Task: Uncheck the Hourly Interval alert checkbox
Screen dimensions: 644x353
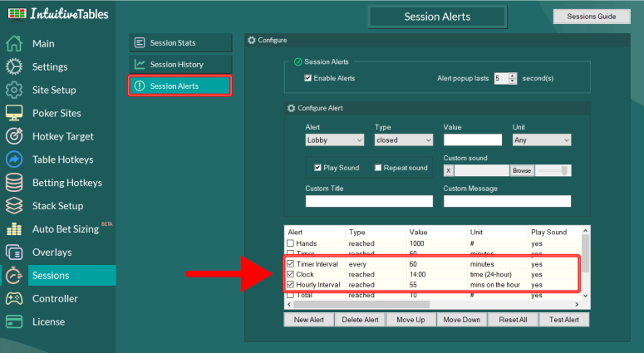Action: point(290,284)
